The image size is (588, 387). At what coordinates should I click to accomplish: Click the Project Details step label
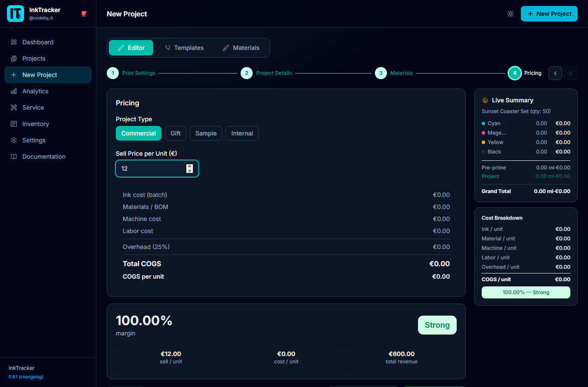tap(274, 73)
